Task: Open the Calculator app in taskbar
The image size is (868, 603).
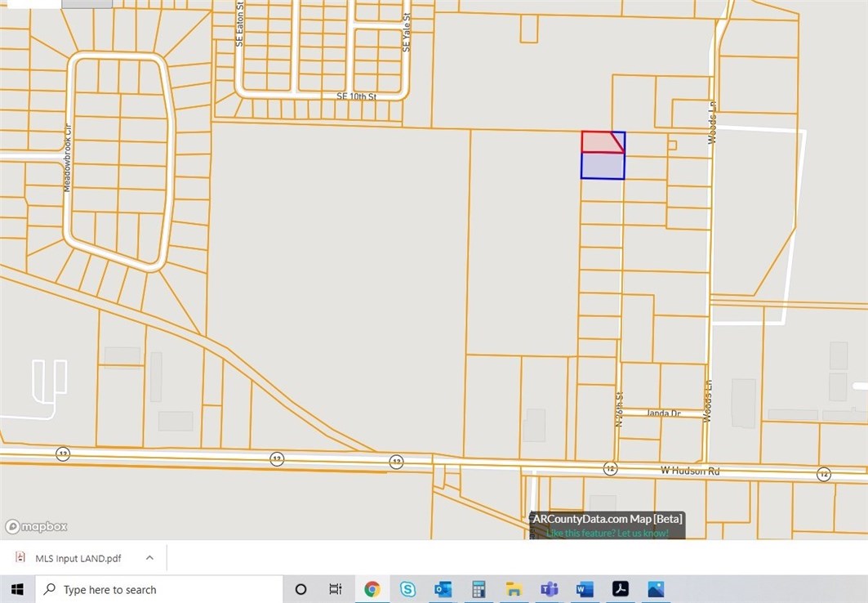Action: pos(479,589)
